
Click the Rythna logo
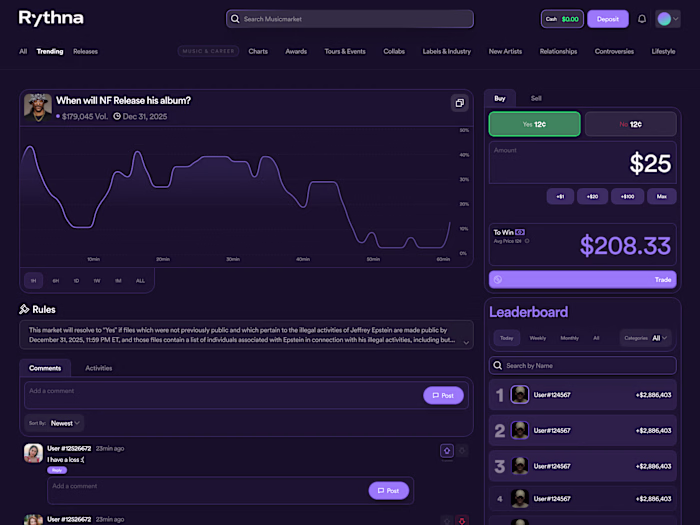click(x=51, y=18)
